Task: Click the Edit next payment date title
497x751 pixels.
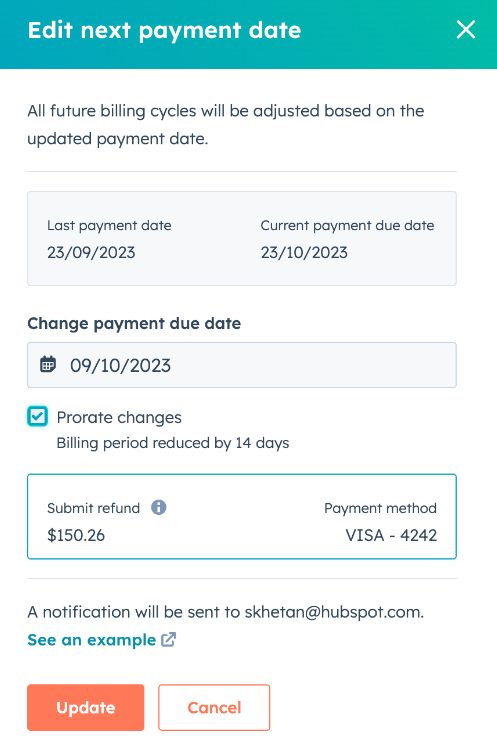Action: 164,31
